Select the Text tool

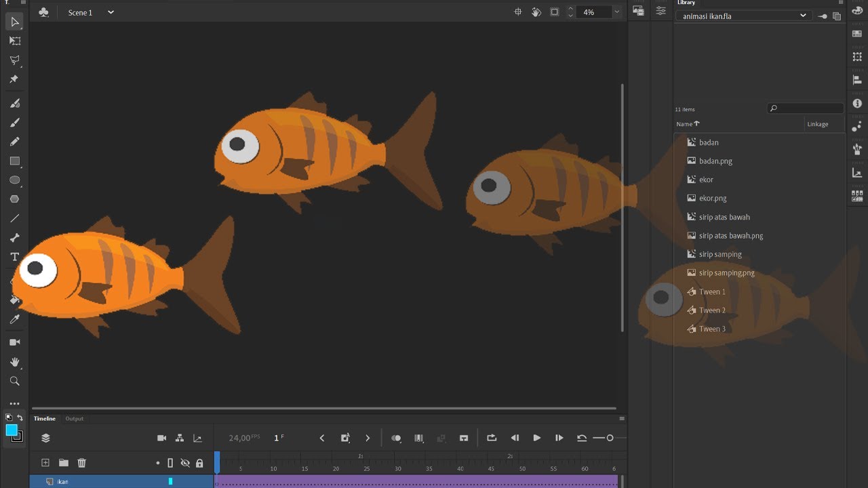point(14,257)
